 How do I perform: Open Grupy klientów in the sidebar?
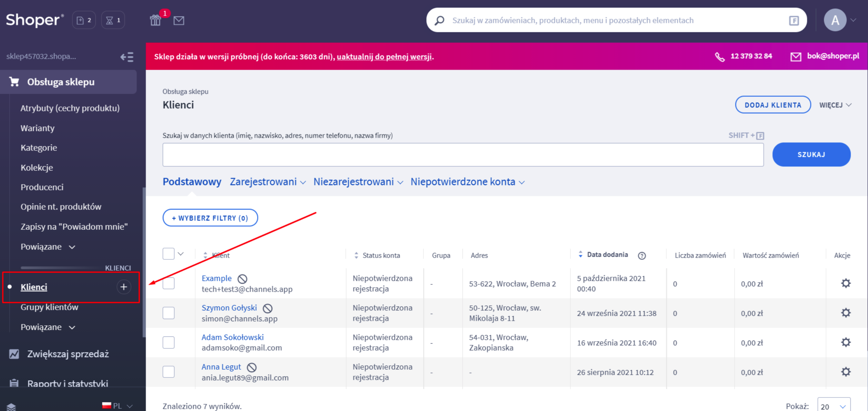pos(49,307)
